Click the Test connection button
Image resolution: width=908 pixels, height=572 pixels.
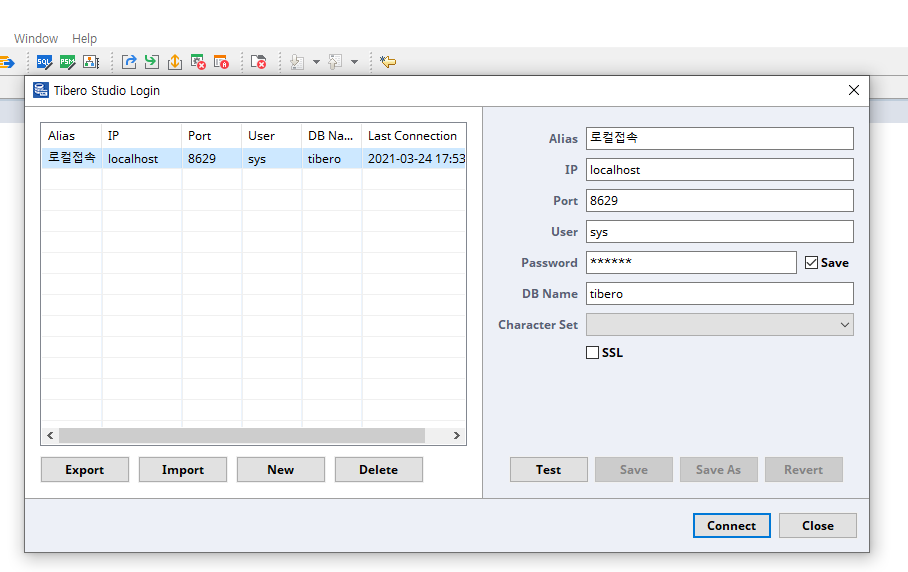point(548,470)
